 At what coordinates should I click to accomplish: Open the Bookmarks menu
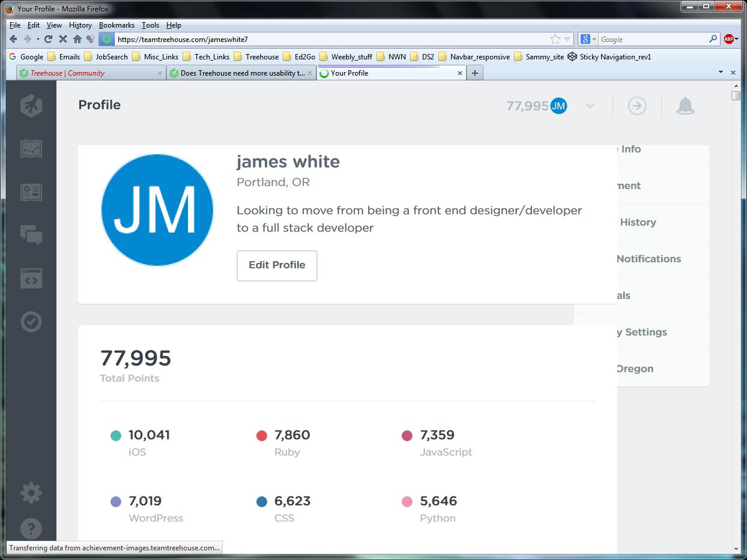coord(116,25)
